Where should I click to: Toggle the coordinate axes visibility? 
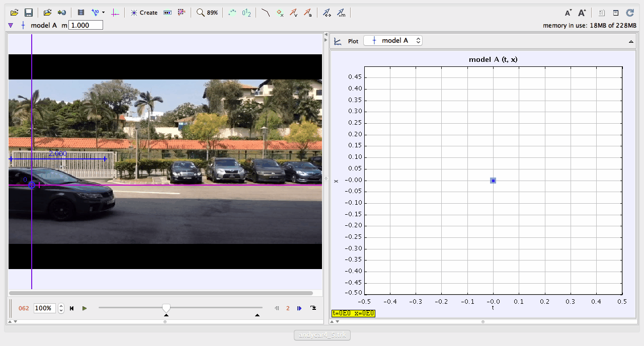click(115, 13)
